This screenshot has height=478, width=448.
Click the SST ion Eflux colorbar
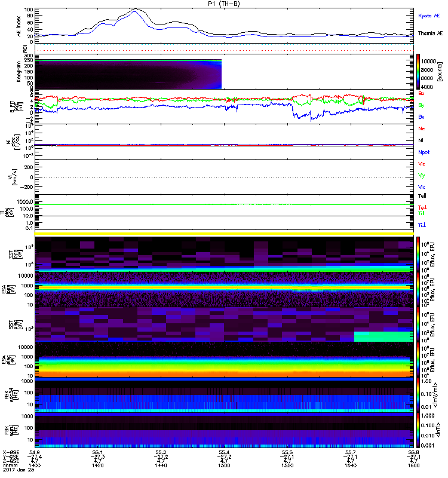click(418, 254)
